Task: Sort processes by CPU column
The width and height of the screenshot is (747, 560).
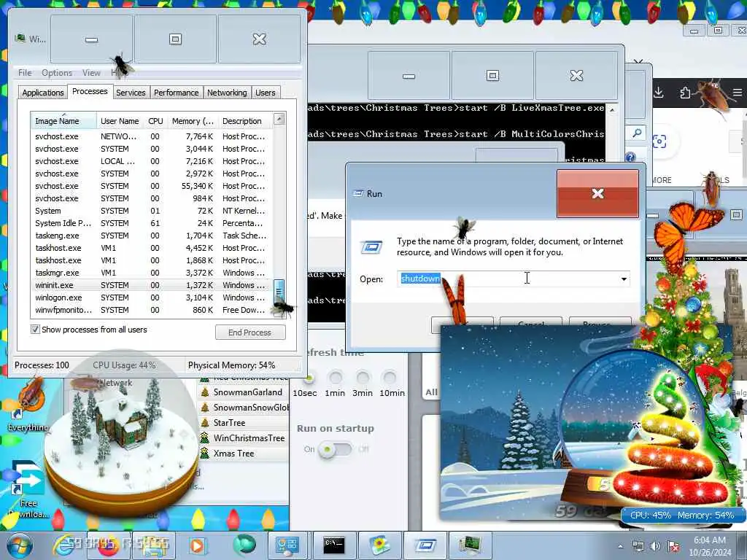Action: 155,121
